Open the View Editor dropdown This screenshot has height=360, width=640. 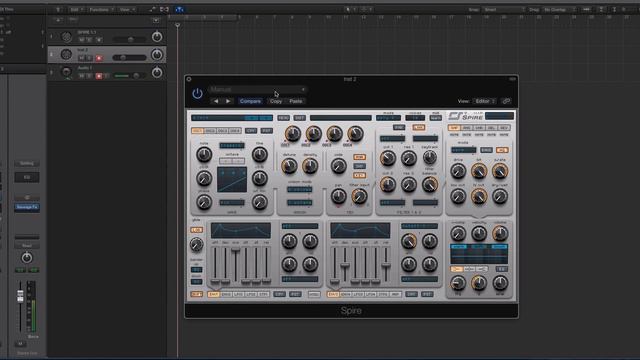click(484, 101)
